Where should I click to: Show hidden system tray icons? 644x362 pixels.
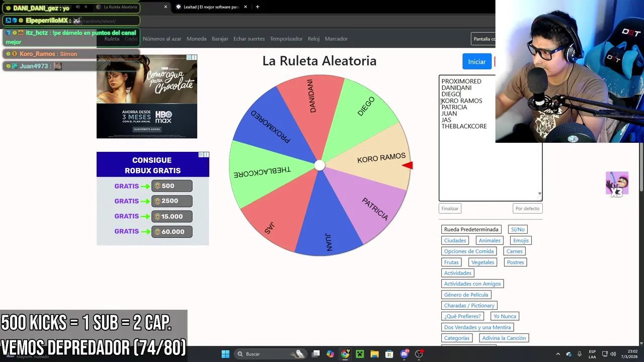click(557, 354)
